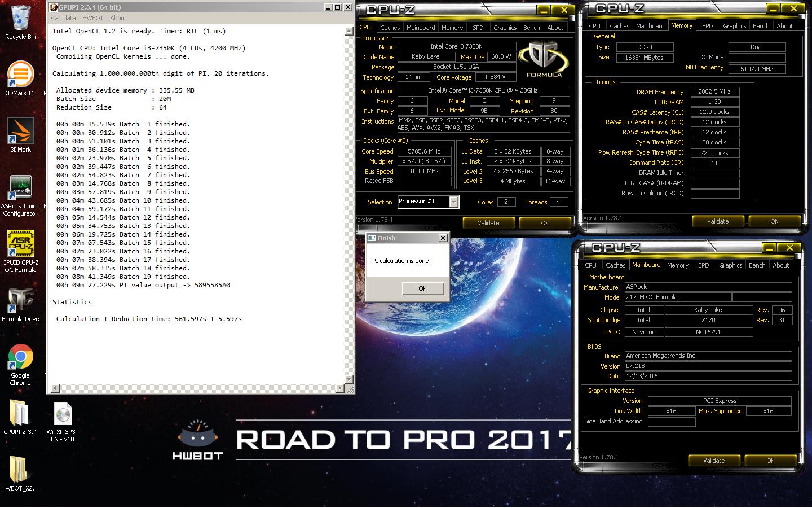Switch to Graphics tab in CPU window

(x=505, y=28)
